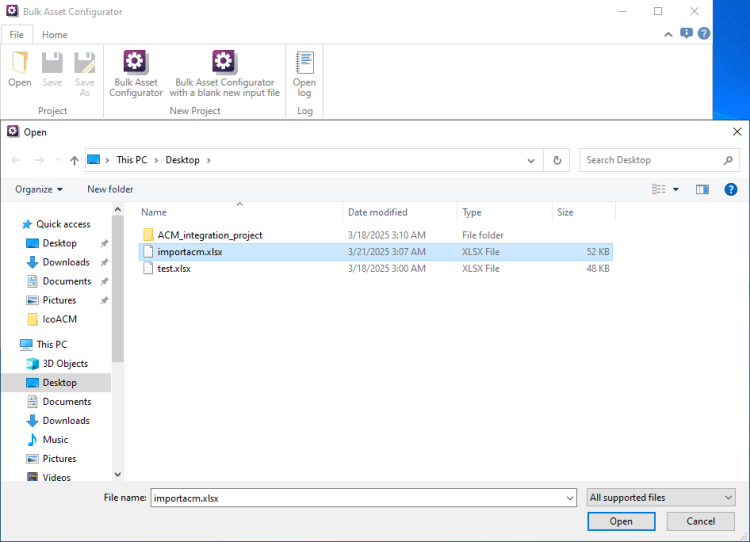Click the Up arrow navigation button
750x542 pixels.
[x=75, y=160]
